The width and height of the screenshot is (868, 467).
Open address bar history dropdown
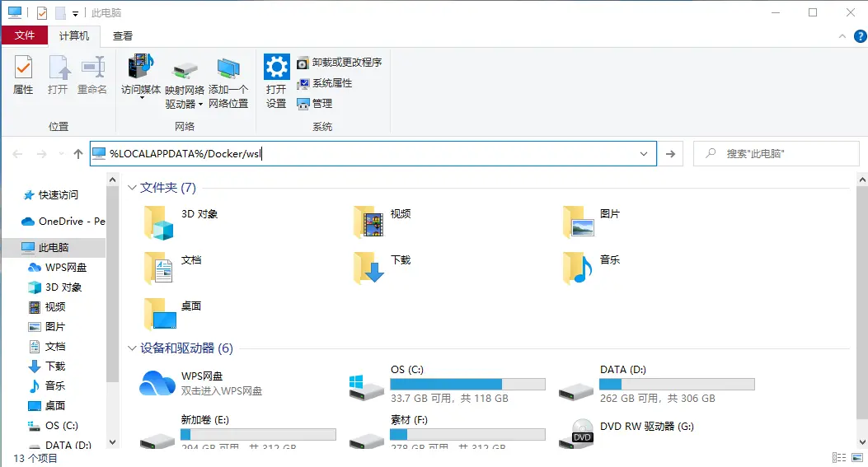(644, 154)
